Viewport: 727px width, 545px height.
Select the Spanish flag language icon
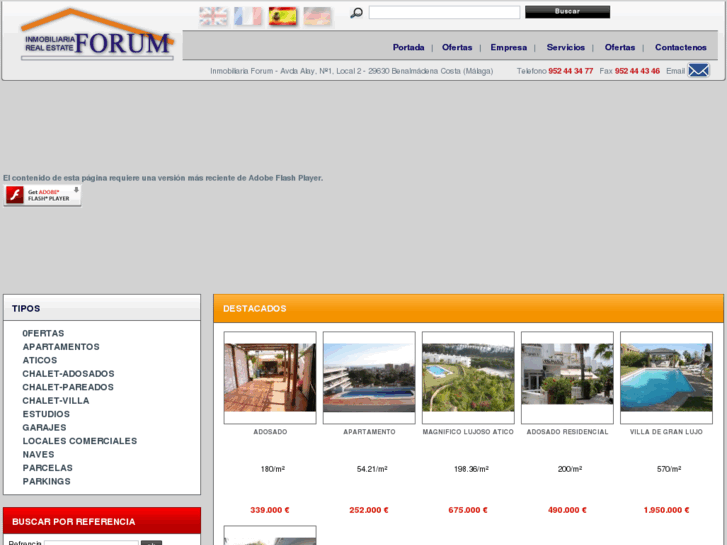283,16
